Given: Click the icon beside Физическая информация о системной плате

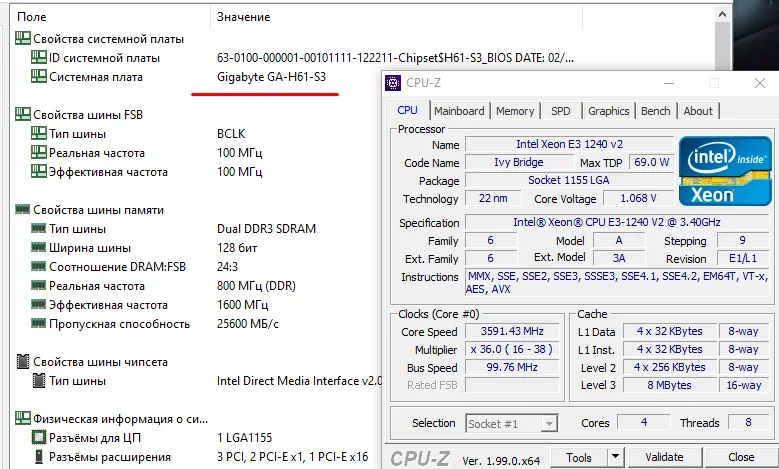Looking at the screenshot, I should pos(22,418).
